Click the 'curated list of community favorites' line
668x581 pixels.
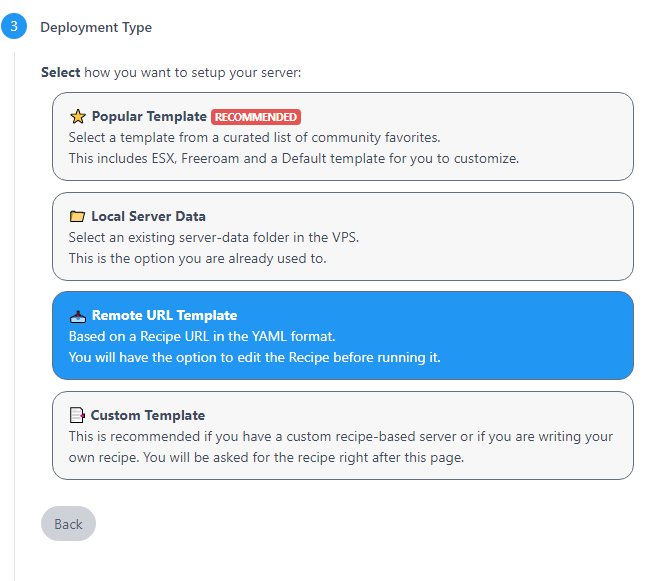tap(254, 138)
